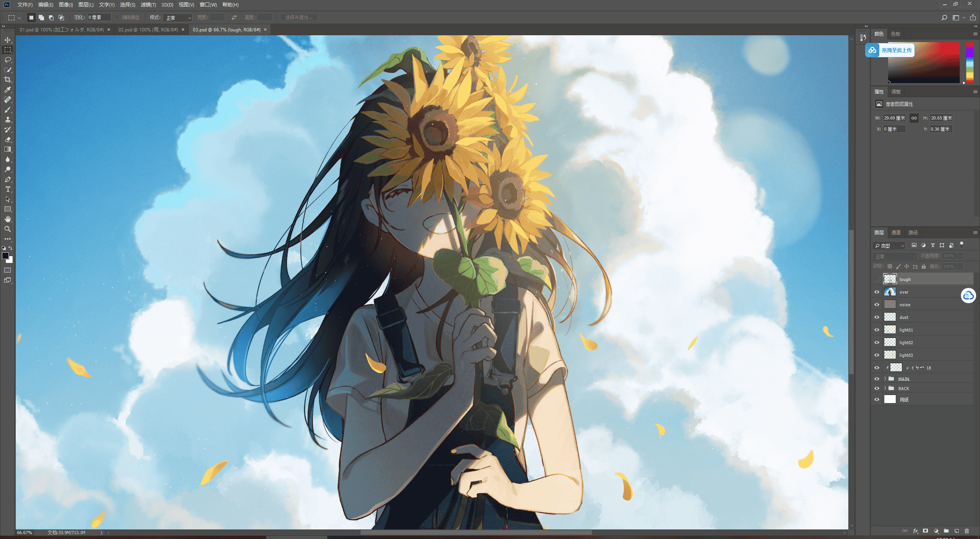Toggle visibility of BACK group
The height and width of the screenshot is (539, 980).
pos(877,388)
